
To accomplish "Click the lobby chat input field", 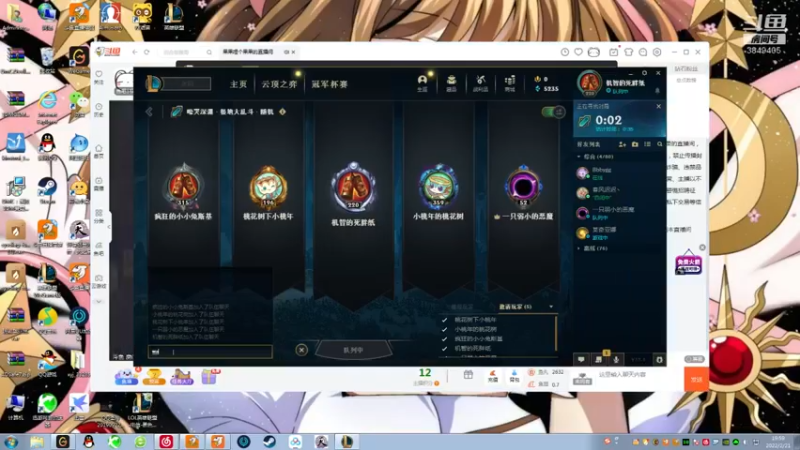I will [x=210, y=352].
